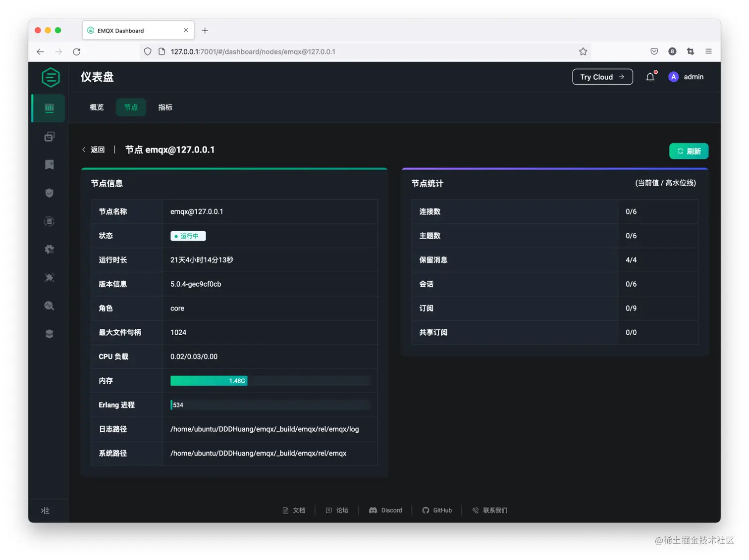Open notifications bell icon
Viewport: 749px width, 560px height.
click(650, 77)
